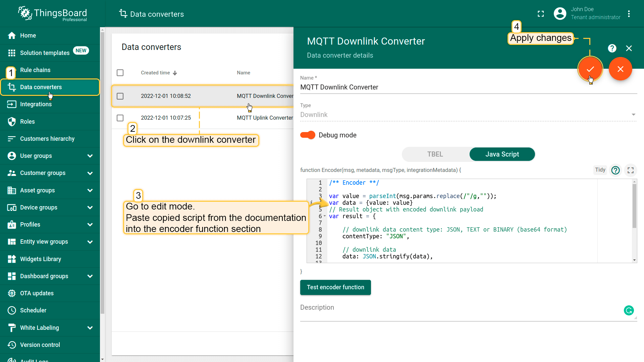Expand the Entity view groups chevron

[x=90, y=242]
